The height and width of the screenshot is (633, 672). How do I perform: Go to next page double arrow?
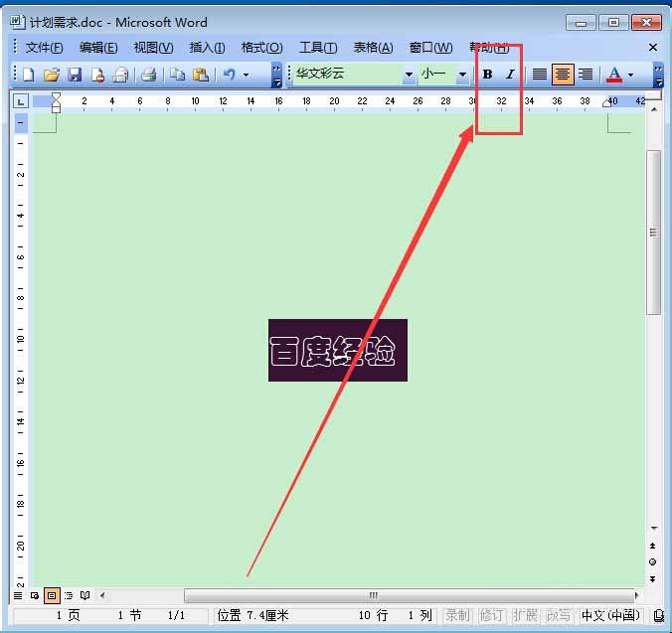point(653,579)
